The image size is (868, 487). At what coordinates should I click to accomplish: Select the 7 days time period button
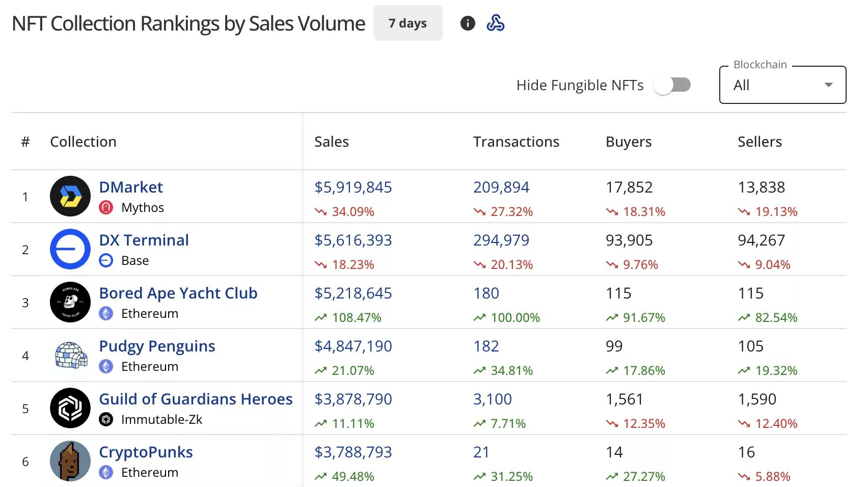pyautogui.click(x=408, y=23)
